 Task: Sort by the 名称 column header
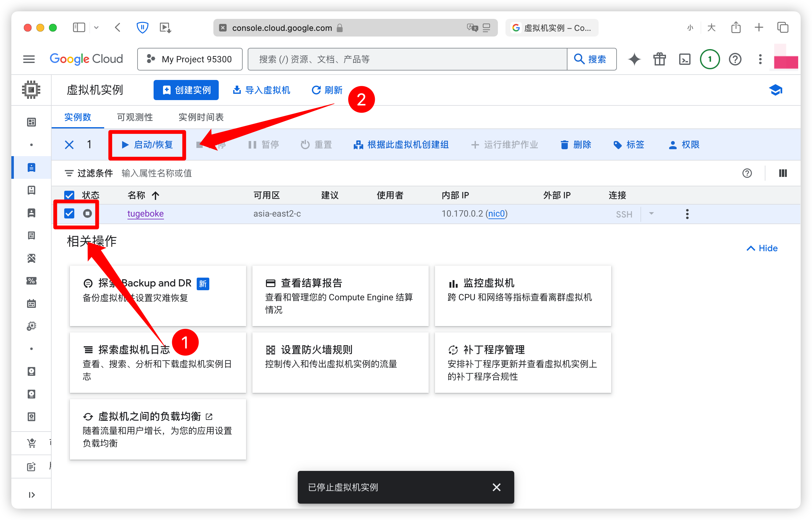point(143,195)
